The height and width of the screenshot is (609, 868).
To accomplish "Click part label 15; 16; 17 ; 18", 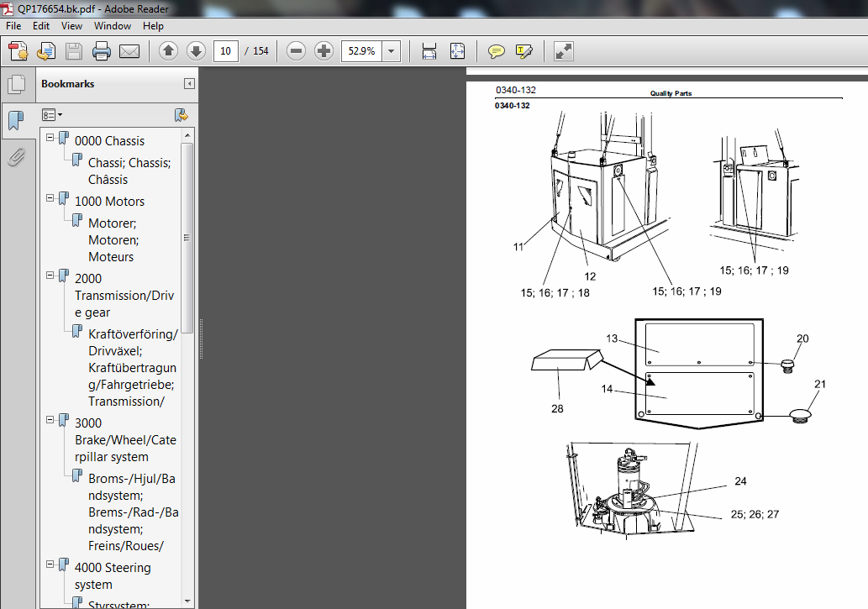I will (x=555, y=293).
